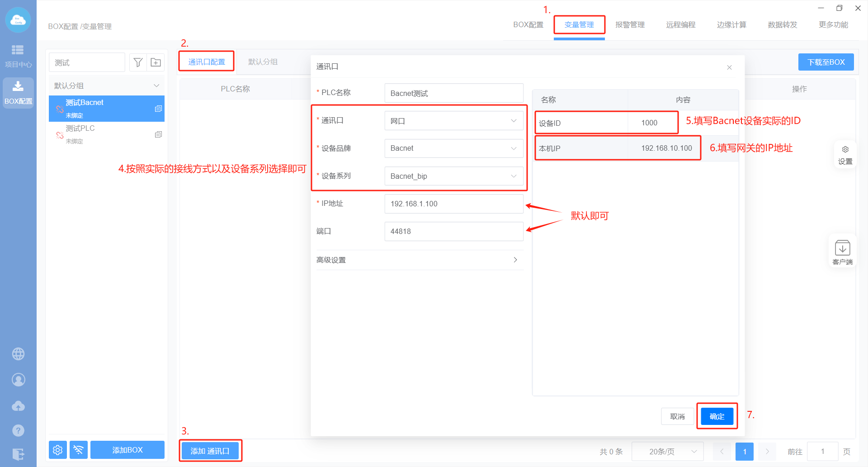Select the 通讯口配置 tab
Viewport: 868px width, 467px height.
coord(207,62)
